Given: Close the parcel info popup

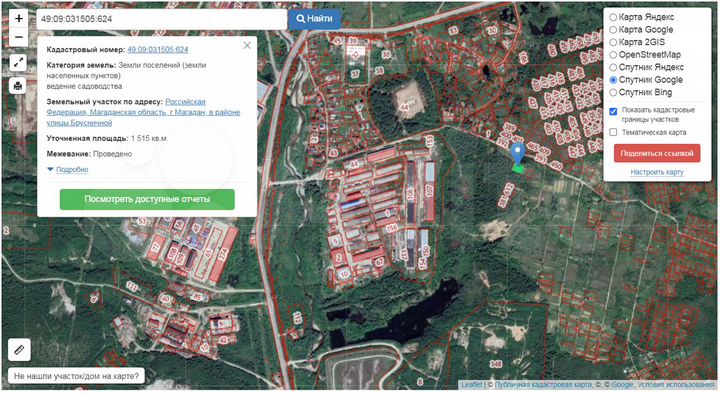Looking at the screenshot, I should point(247,45).
